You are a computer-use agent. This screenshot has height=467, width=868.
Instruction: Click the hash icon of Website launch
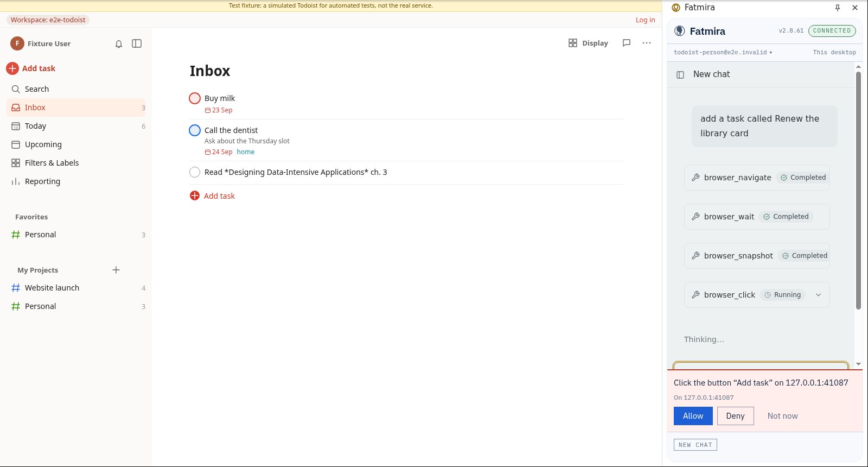click(x=16, y=288)
